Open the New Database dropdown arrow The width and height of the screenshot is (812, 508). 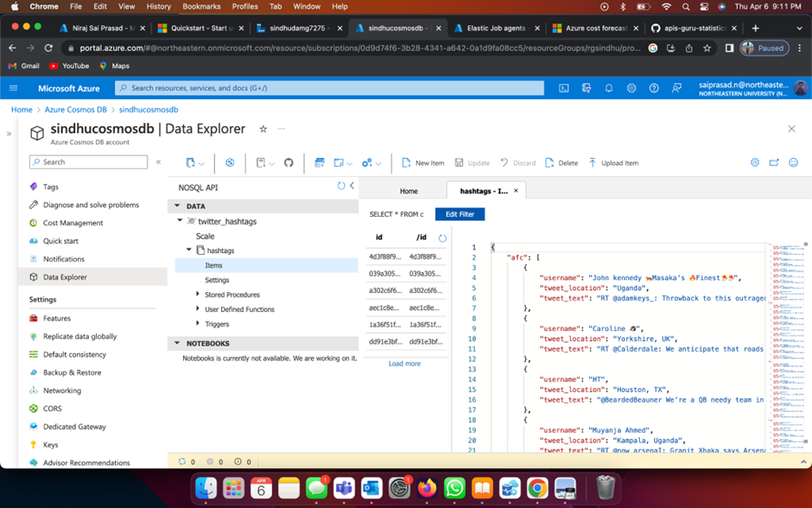201,162
